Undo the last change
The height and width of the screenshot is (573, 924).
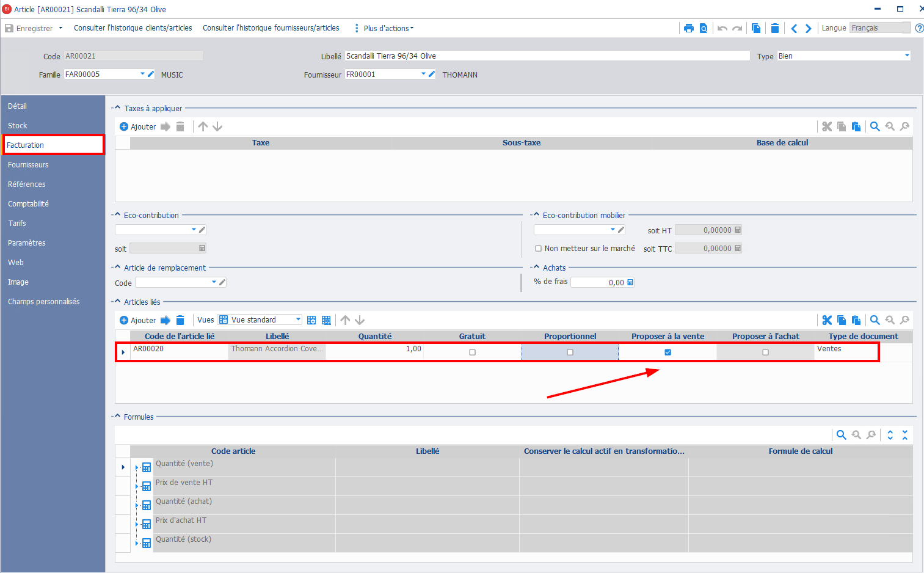click(x=722, y=28)
